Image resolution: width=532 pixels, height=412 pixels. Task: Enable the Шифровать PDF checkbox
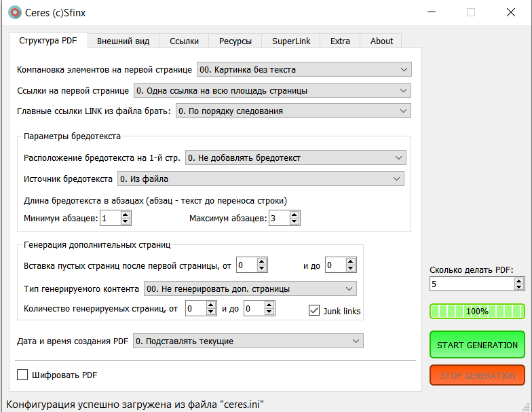pyautogui.click(x=22, y=375)
